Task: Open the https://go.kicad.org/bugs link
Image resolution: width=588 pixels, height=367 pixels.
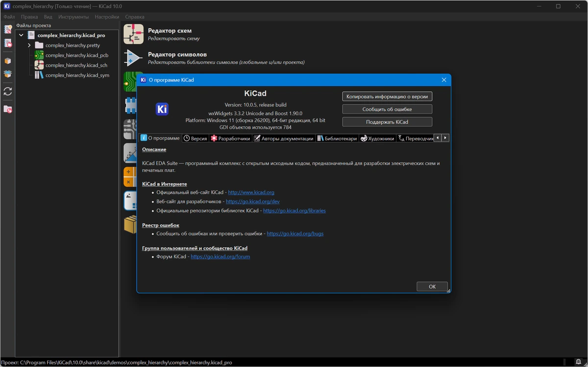Action: (x=295, y=234)
